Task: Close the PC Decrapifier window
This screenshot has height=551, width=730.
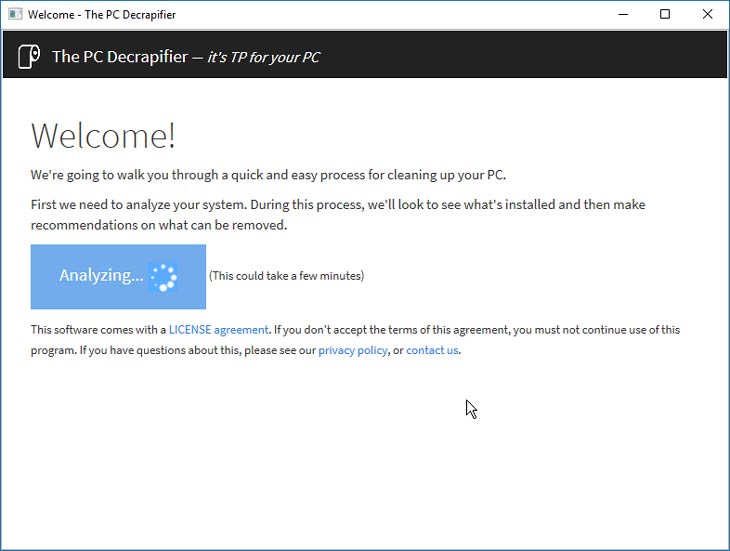Action: tap(707, 14)
